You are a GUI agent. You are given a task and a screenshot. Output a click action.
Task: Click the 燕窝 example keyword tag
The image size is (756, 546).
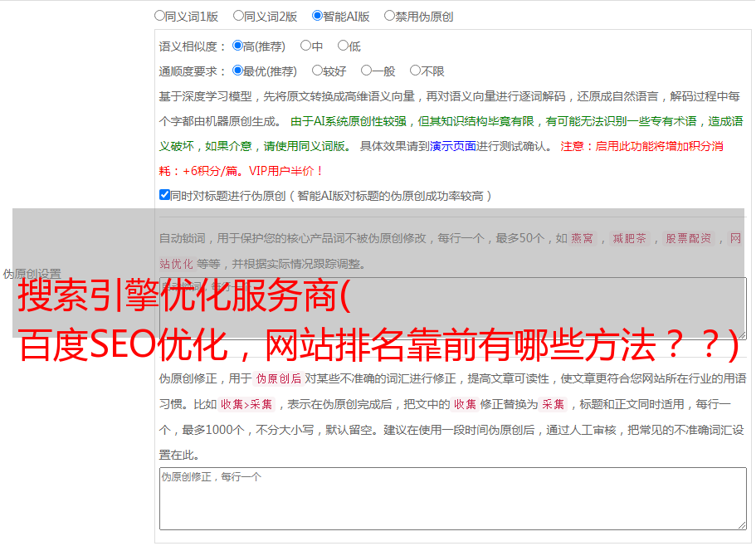click(583, 238)
